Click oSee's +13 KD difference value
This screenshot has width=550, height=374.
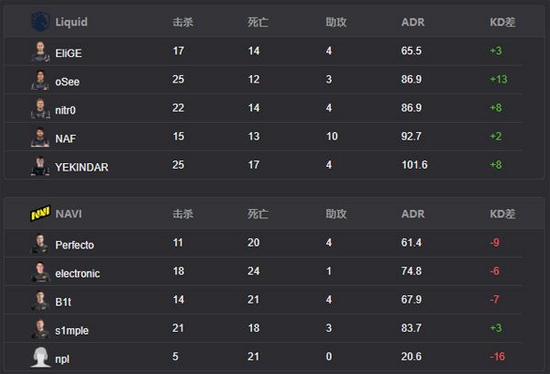tap(498, 79)
